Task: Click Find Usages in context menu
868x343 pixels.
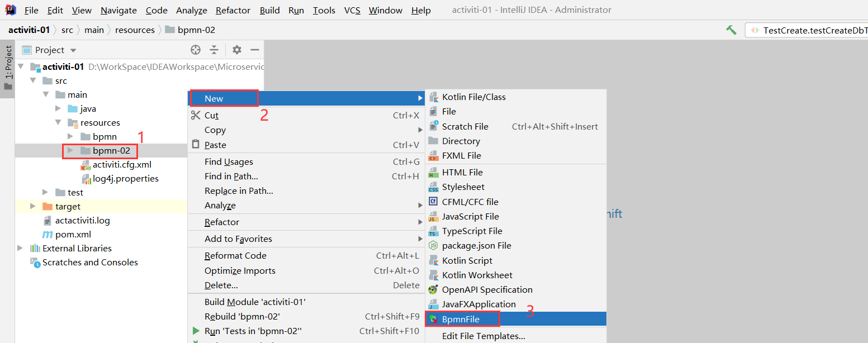Action: [x=306, y=161]
